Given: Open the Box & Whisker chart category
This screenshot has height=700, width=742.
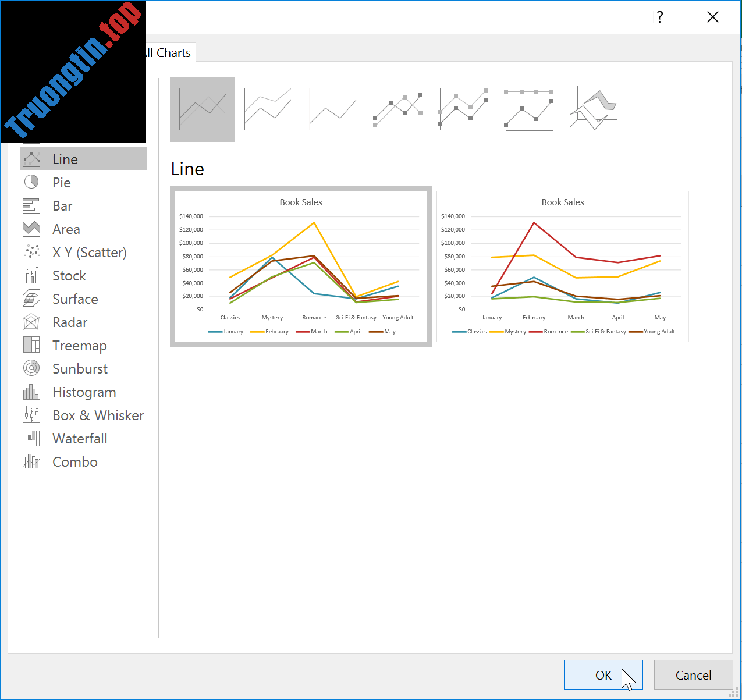Looking at the screenshot, I should [x=98, y=415].
